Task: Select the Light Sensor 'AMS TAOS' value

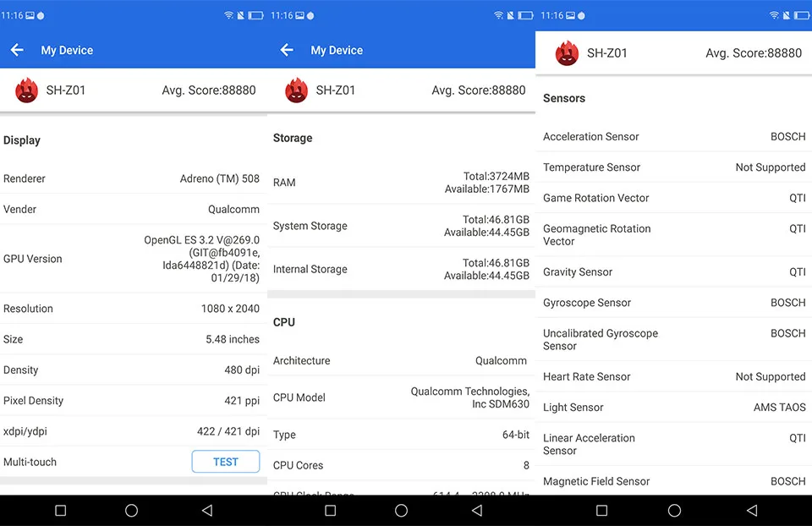Action: 779,408
